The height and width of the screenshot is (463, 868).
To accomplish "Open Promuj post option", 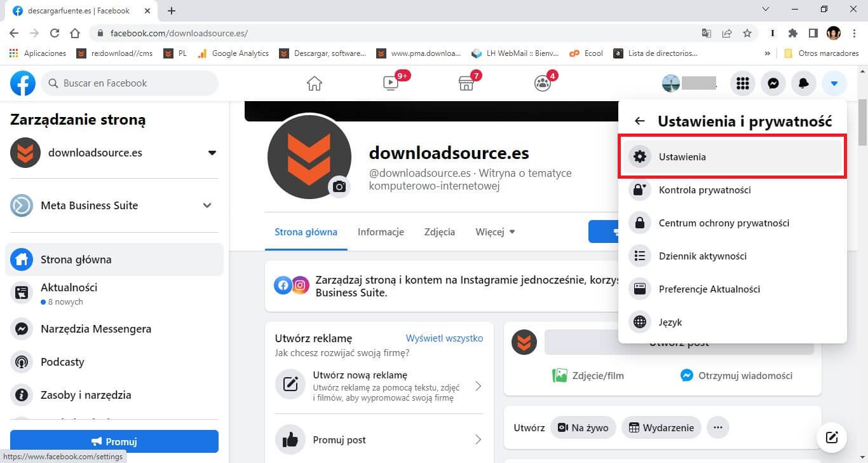I will (379, 439).
